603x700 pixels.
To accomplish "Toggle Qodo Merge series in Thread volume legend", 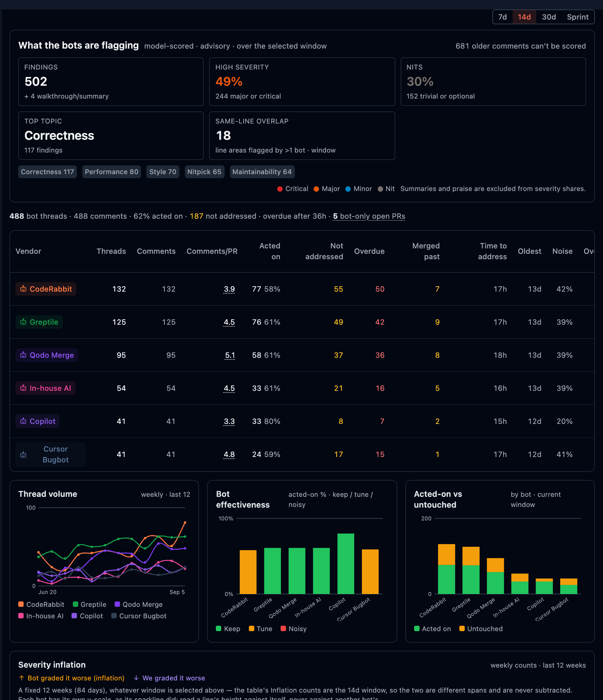I will [138, 604].
